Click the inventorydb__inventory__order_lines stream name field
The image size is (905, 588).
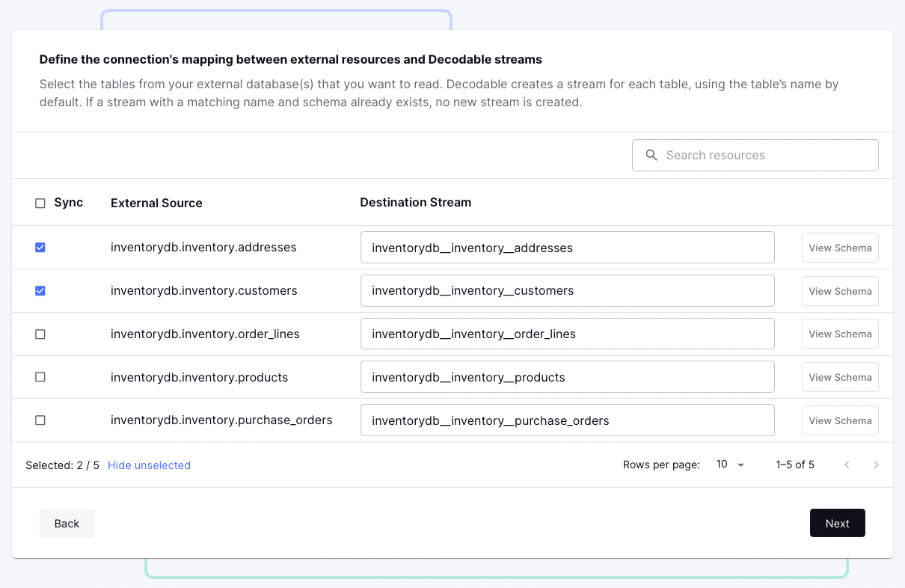point(568,334)
